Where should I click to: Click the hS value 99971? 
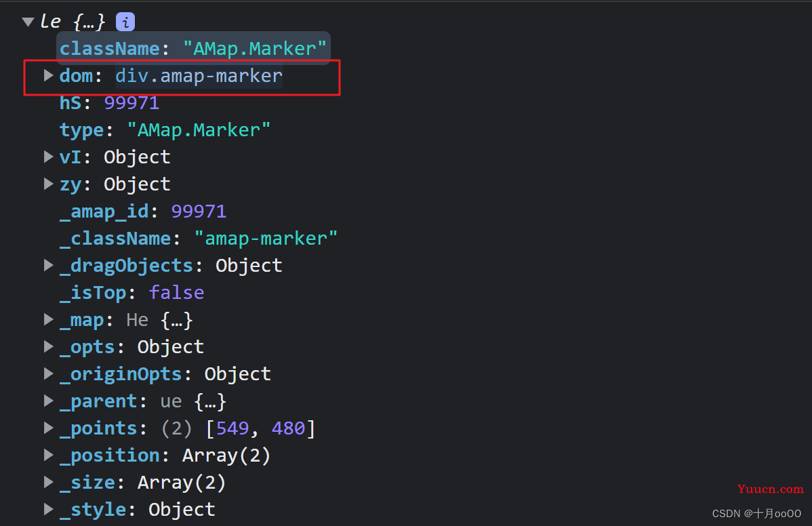click(131, 103)
